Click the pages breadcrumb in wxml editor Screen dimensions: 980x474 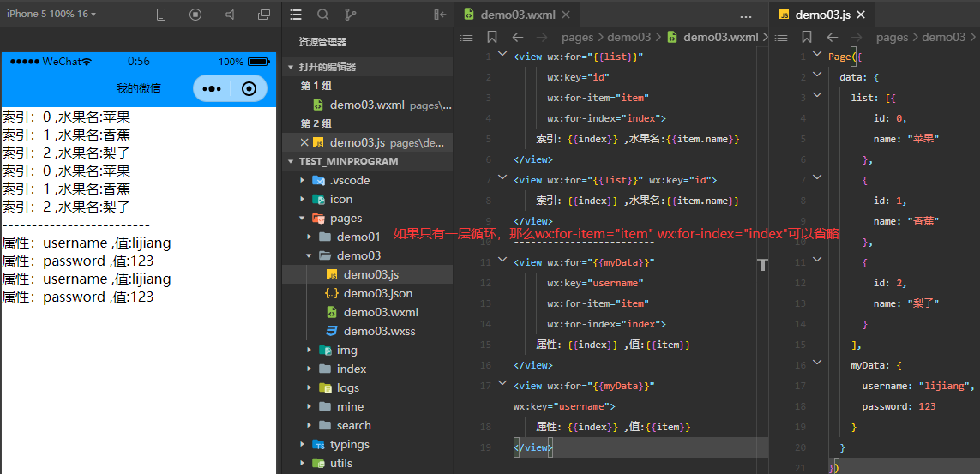(x=577, y=37)
